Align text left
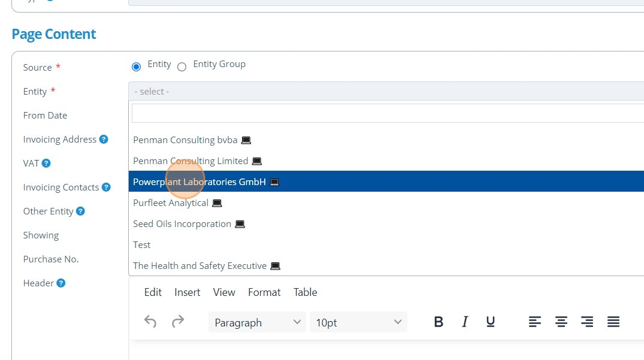The width and height of the screenshot is (644, 360). pyautogui.click(x=535, y=322)
